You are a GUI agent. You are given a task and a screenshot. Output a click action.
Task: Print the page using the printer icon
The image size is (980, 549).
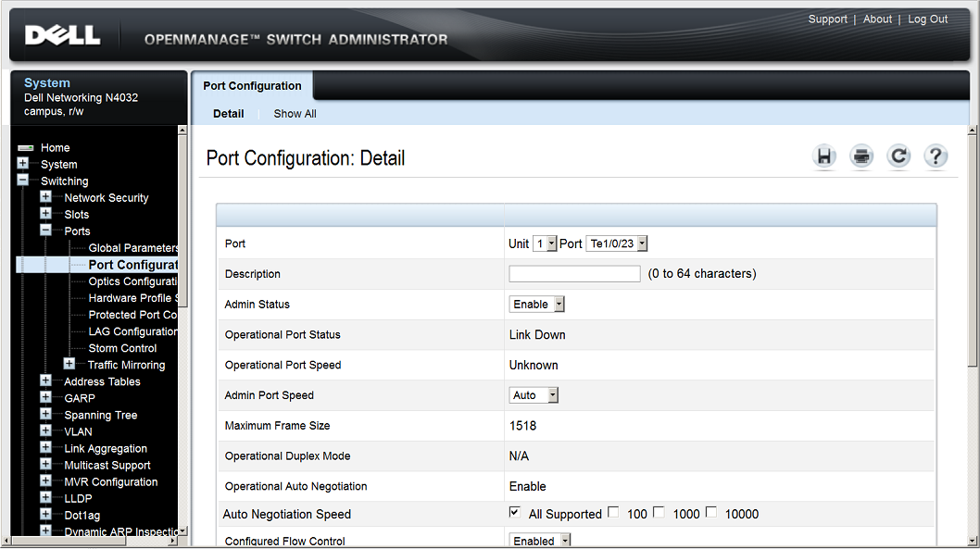click(x=861, y=156)
